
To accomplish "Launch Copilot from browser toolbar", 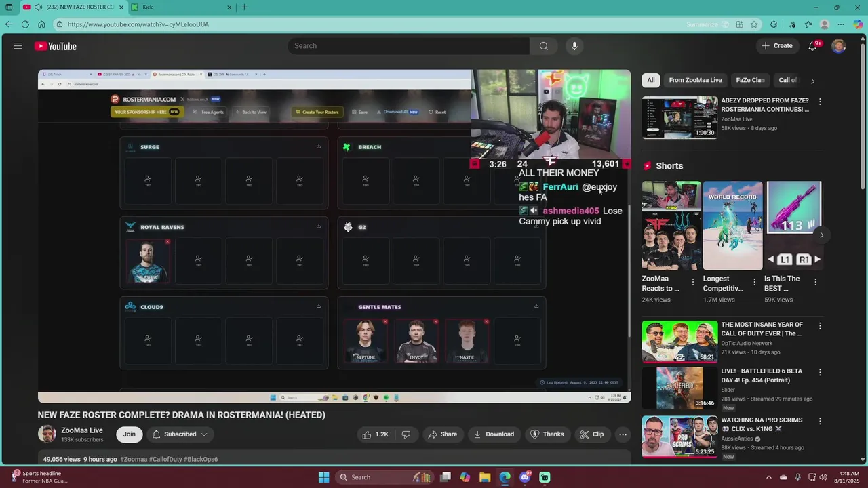I will click(x=859, y=24).
